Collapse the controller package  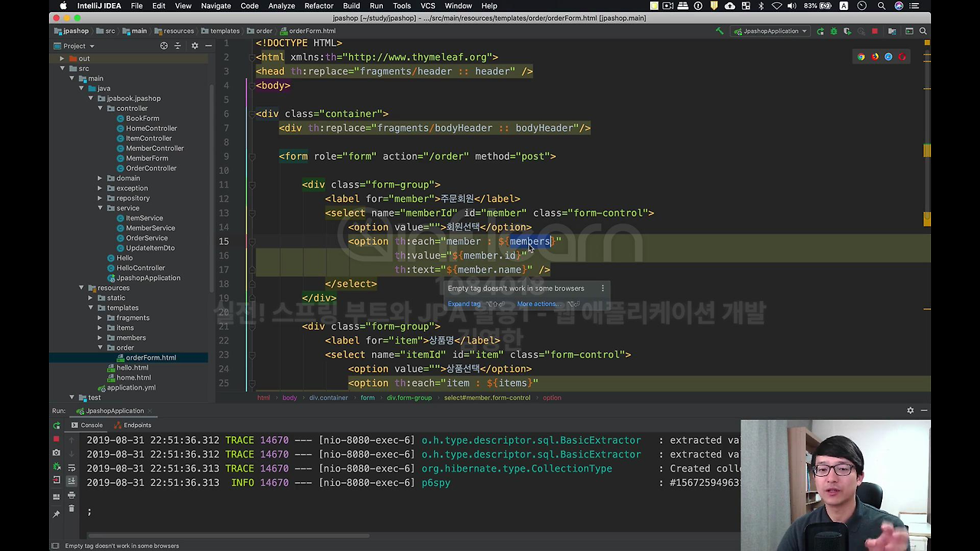tap(100, 109)
